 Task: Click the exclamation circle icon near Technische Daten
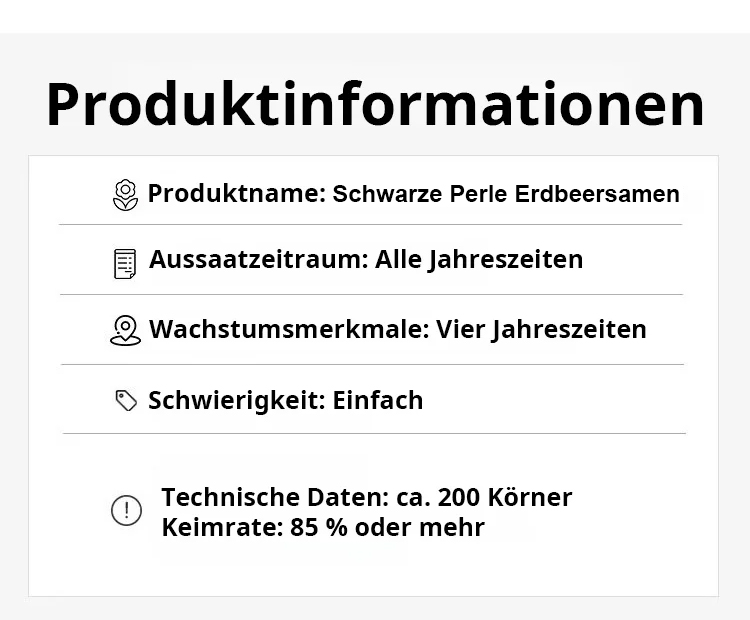click(x=126, y=511)
